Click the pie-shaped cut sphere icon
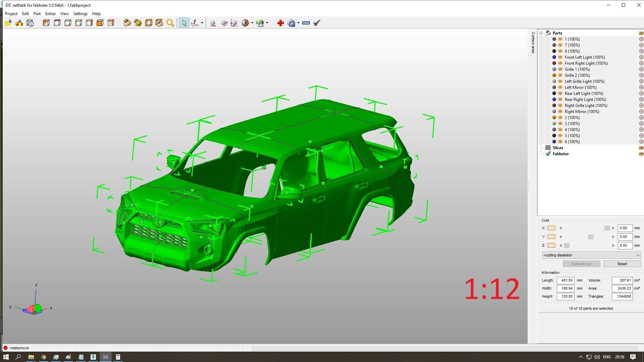Image resolution: width=644 pixels, height=362 pixels. (x=245, y=23)
